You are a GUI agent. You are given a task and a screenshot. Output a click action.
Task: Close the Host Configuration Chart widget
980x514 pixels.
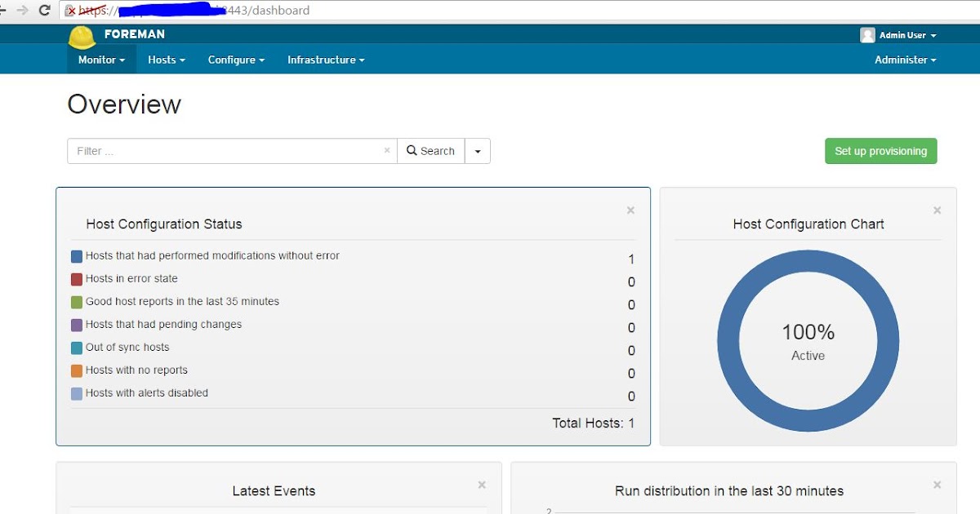(937, 210)
